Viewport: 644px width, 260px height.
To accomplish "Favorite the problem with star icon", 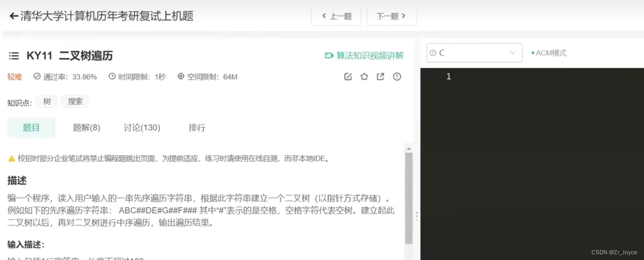I will pyautogui.click(x=364, y=77).
